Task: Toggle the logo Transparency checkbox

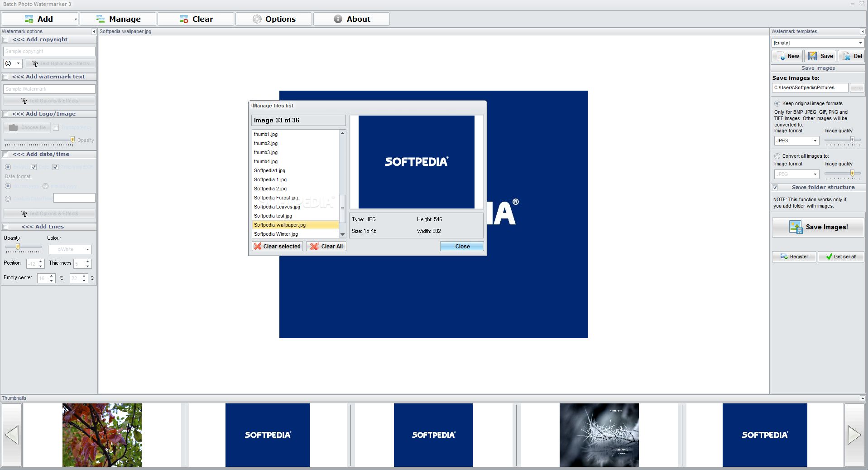Action: point(56,128)
